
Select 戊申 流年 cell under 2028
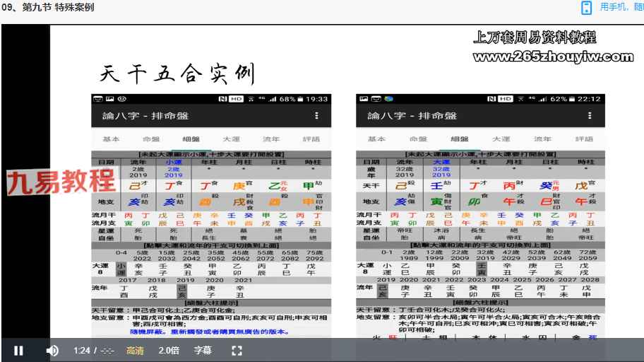[586, 291]
